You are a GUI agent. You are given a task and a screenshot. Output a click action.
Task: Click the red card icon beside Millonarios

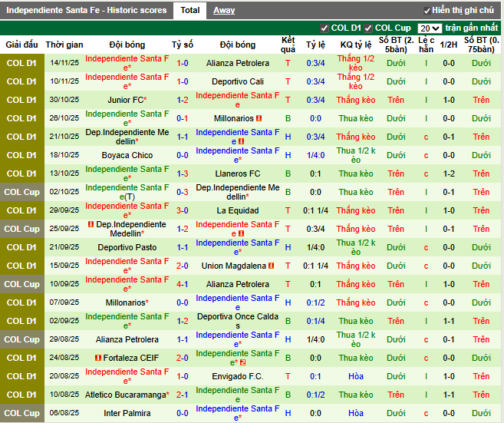point(259,118)
